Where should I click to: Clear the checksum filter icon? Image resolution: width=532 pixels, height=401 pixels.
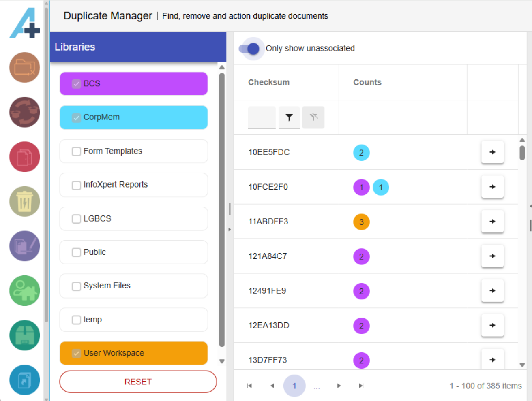pyautogui.click(x=313, y=117)
